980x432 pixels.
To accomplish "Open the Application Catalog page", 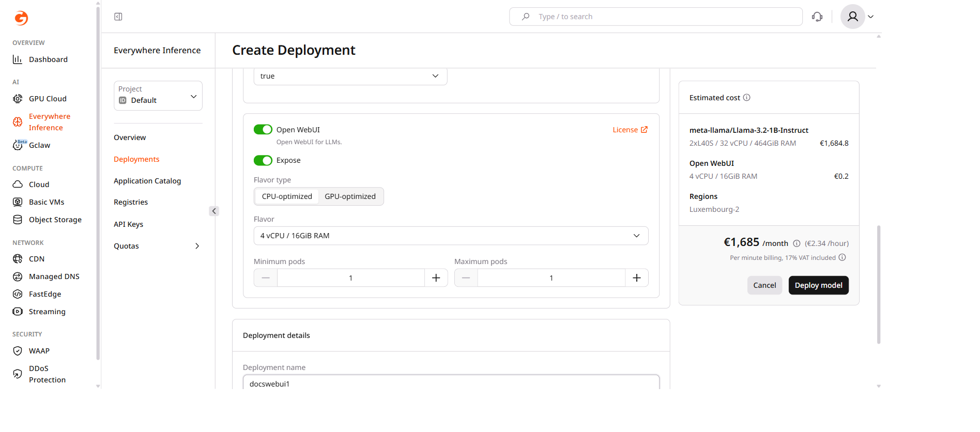I will point(147,181).
